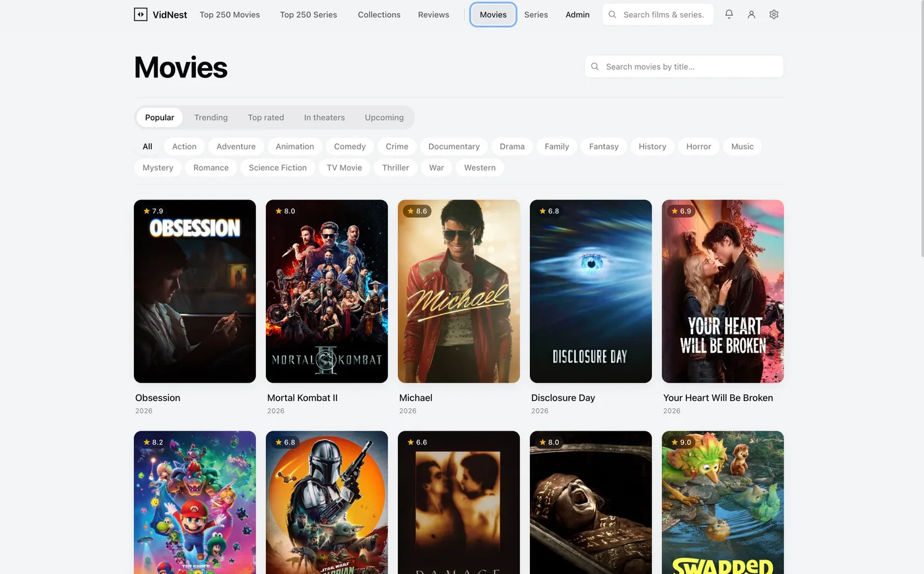Filter by Adventure genre
Viewport: 924px width, 574px height.
(x=236, y=147)
